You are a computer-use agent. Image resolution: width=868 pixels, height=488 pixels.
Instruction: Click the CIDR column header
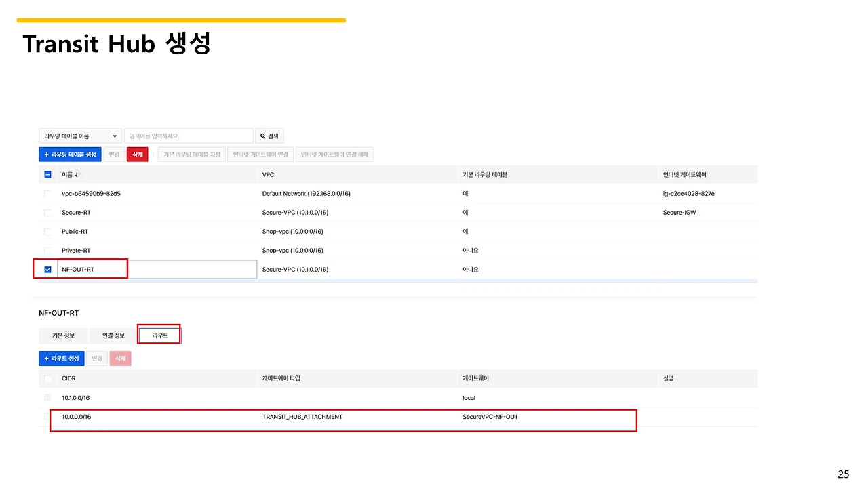click(68, 378)
